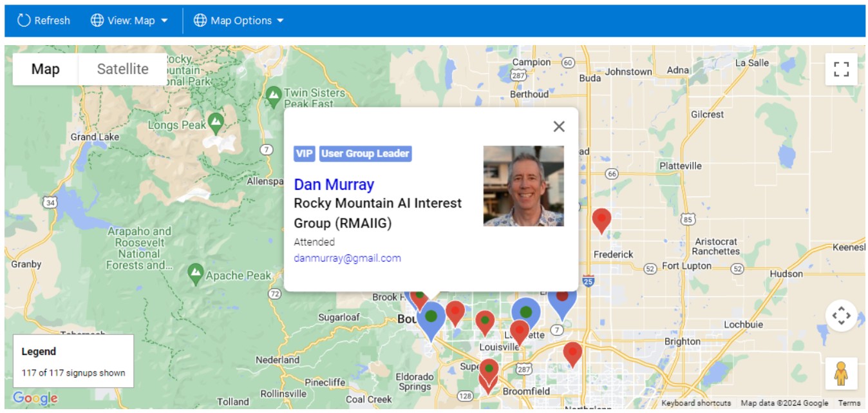Screen dimensions: 868x413
Task: Close the Dan Murray info popup
Action: click(559, 126)
